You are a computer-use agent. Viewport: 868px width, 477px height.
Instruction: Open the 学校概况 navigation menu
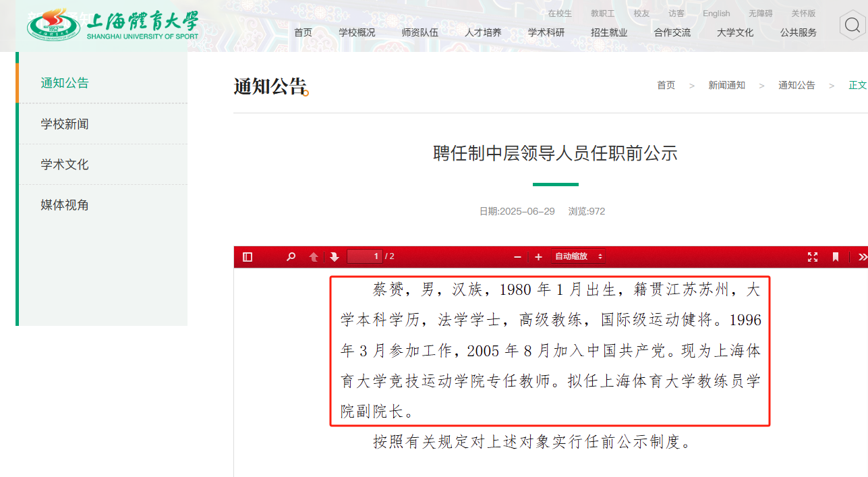pos(357,32)
